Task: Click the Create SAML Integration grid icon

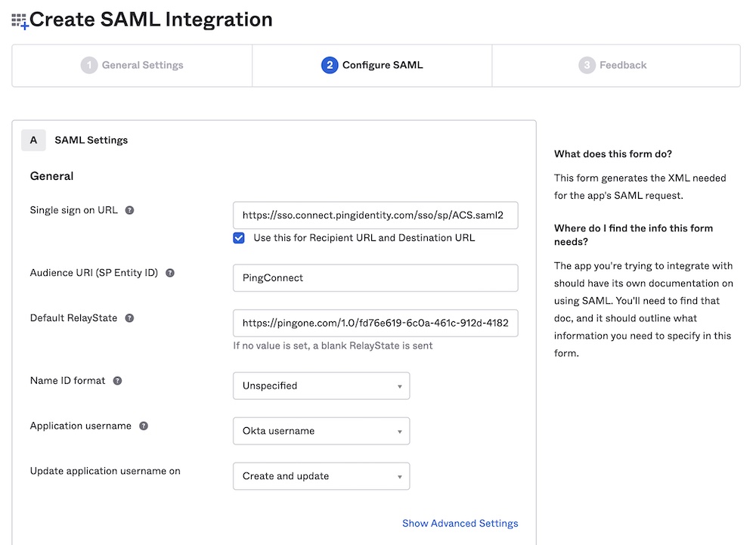Action: click(x=19, y=18)
